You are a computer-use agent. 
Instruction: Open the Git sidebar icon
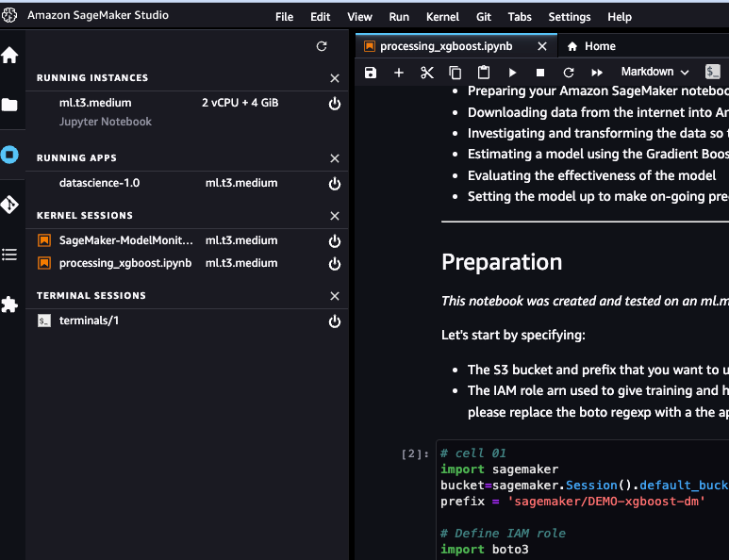9,205
